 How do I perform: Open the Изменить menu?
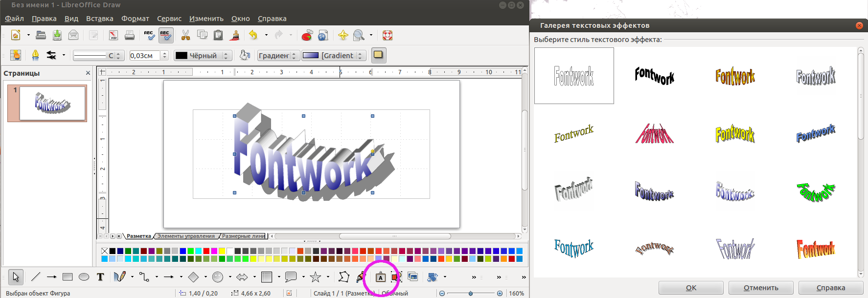point(206,19)
